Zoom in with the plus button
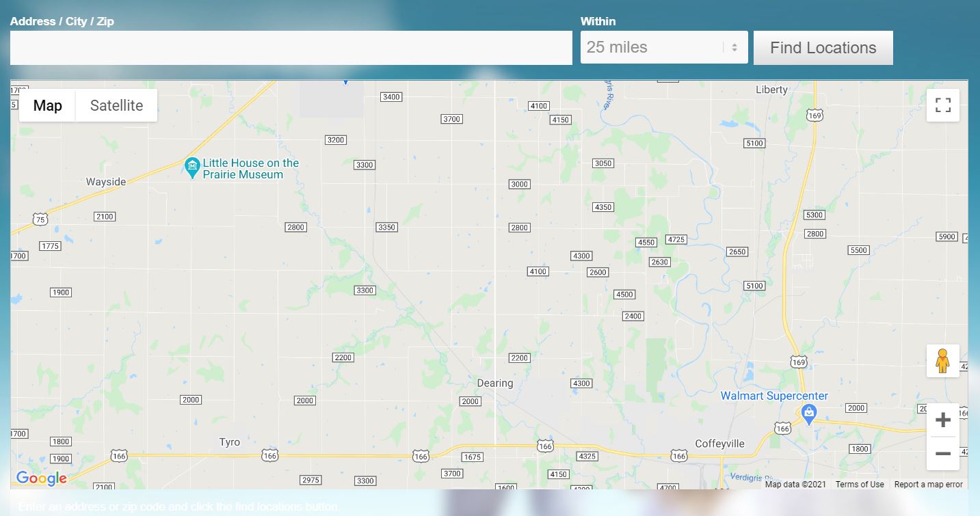Viewport: 980px width, 516px height. click(943, 420)
